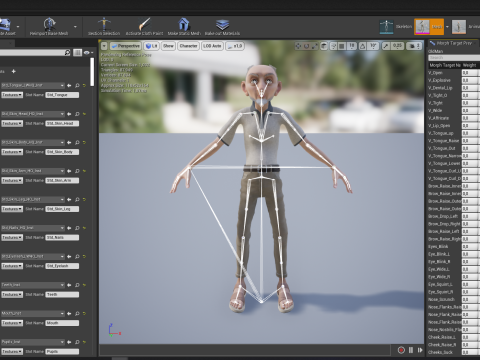Click the record button in the playback bar
This screenshot has height=360, width=480.
point(401,350)
